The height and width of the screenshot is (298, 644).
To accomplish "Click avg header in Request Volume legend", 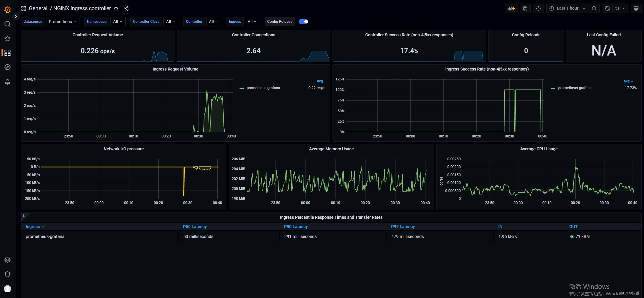I will [x=320, y=81].
